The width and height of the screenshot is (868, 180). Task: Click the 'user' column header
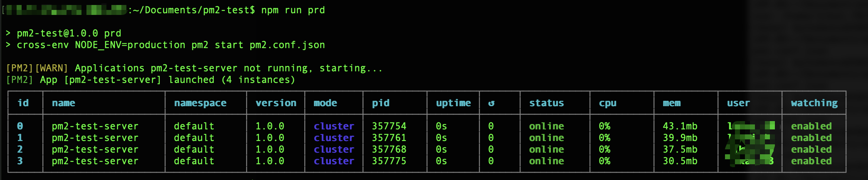[x=739, y=103]
